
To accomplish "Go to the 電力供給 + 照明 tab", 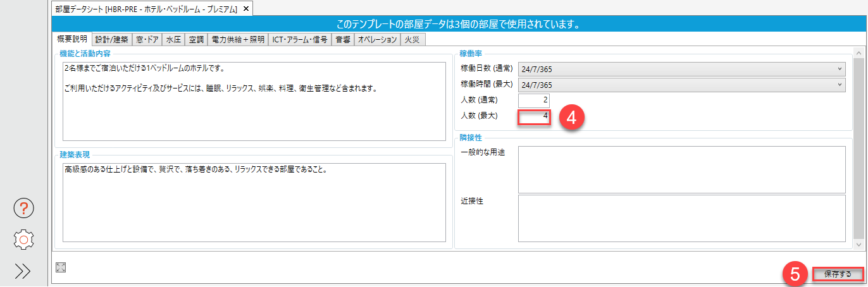I will (x=237, y=39).
